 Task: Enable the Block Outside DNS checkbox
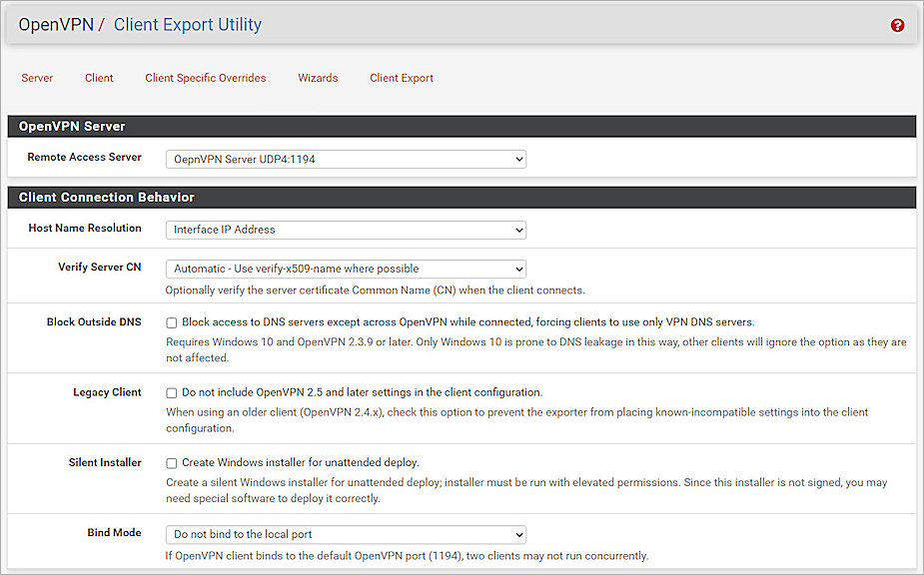pos(171,321)
